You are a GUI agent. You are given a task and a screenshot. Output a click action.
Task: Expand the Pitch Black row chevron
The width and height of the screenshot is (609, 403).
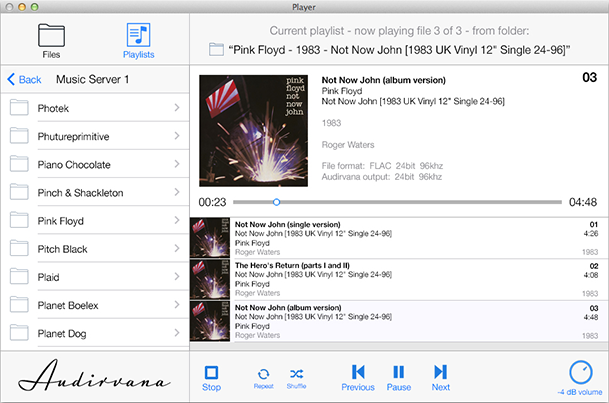(x=177, y=248)
